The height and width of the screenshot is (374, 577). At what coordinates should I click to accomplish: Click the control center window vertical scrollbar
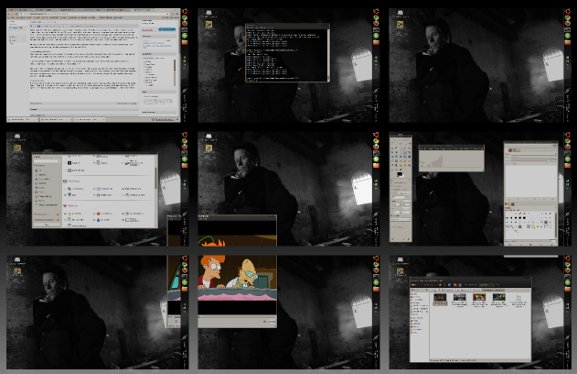pos(156,179)
